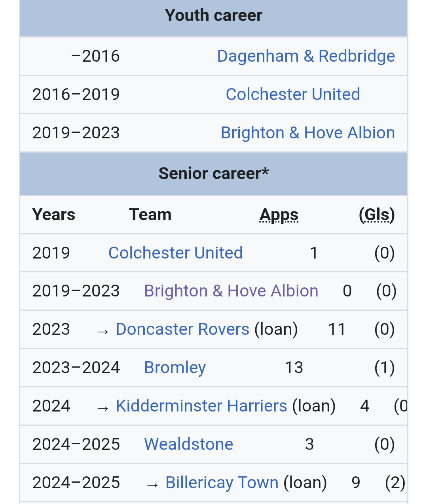The height and width of the screenshot is (504, 427).
Task: Click the Years column header
Action: (54, 215)
